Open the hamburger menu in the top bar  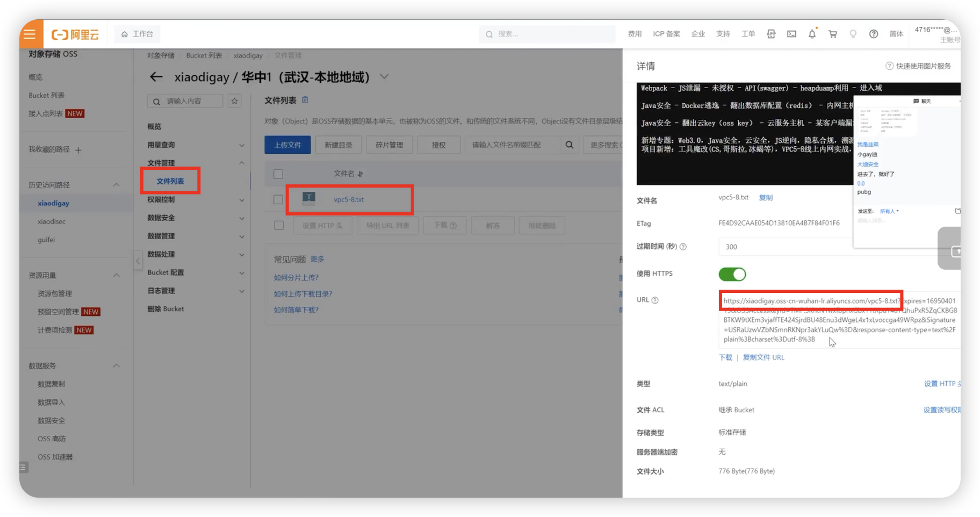coord(30,34)
